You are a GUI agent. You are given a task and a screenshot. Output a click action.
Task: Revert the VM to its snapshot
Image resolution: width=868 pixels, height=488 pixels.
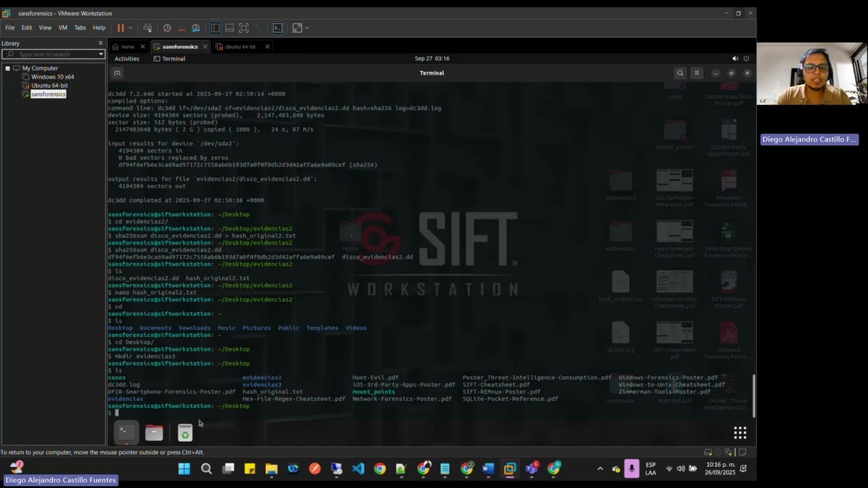click(182, 28)
